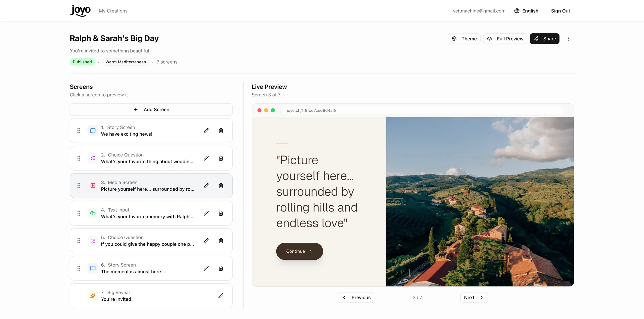
Task: Select 'What's your favorite thing about weddin...' screen
Action: coord(151,158)
